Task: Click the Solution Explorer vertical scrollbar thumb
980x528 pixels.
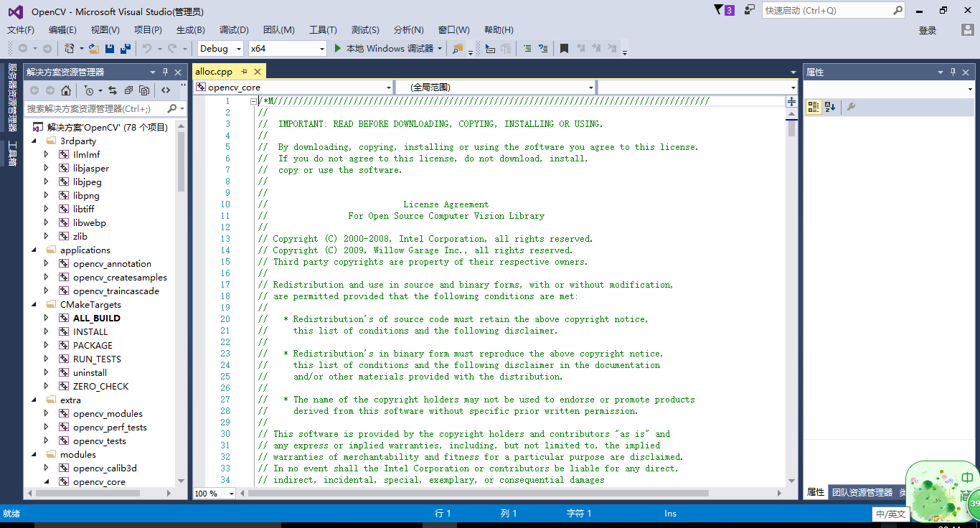Action: click(181, 163)
